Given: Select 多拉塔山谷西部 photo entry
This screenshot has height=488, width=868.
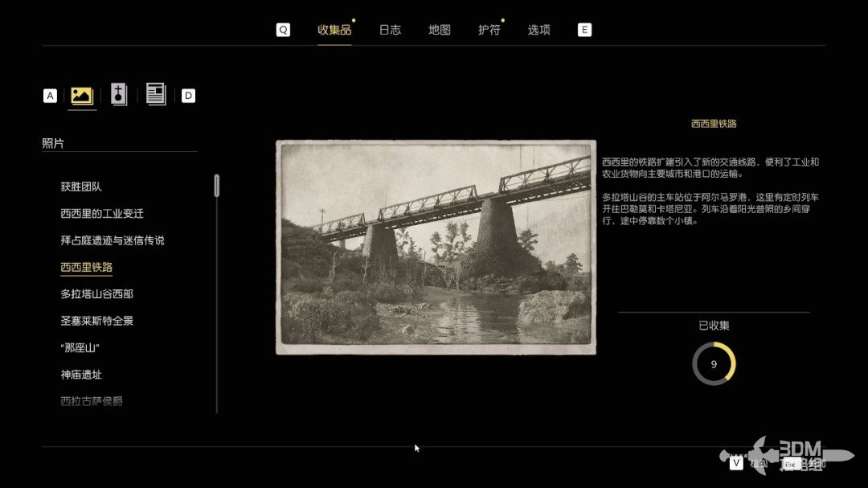Looking at the screenshot, I should pyautogui.click(x=97, y=294).
